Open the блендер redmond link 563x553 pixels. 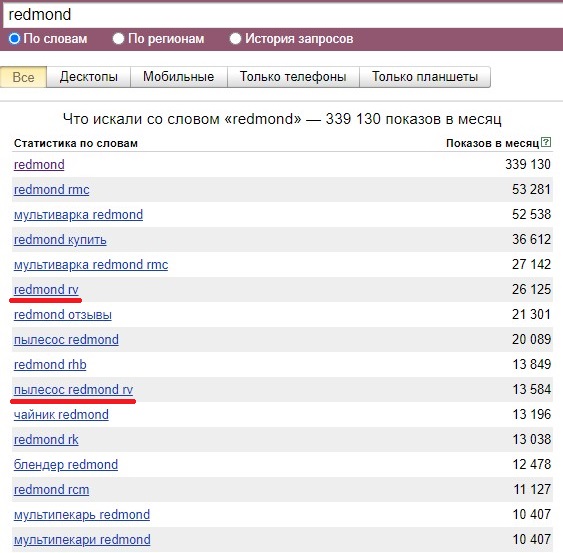(66, 465)
